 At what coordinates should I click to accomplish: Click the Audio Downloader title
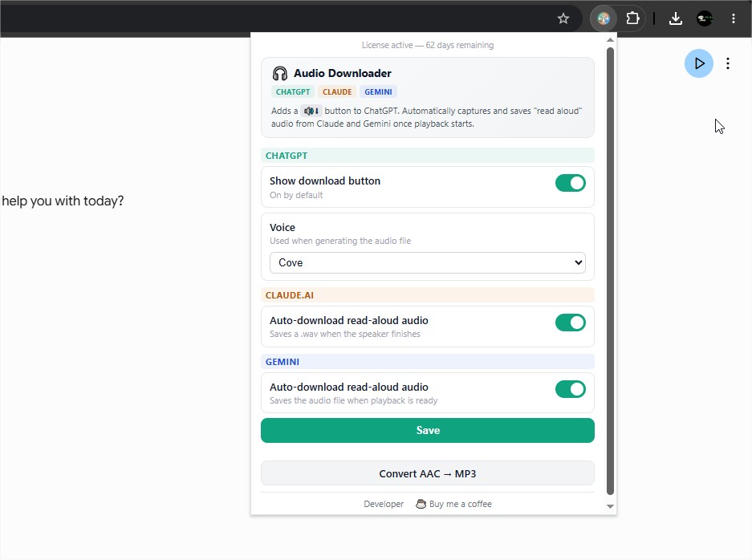343,73
